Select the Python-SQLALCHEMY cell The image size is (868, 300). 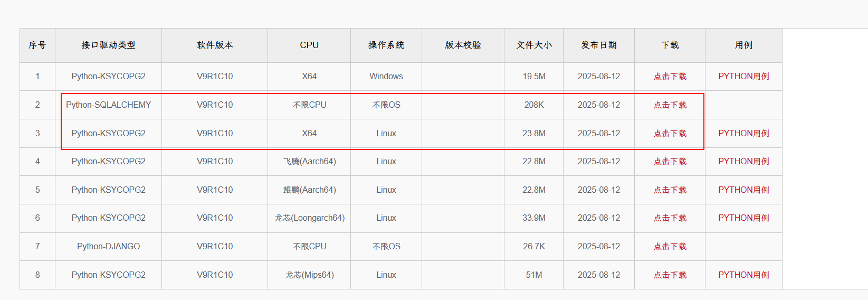tap(108, 105)
